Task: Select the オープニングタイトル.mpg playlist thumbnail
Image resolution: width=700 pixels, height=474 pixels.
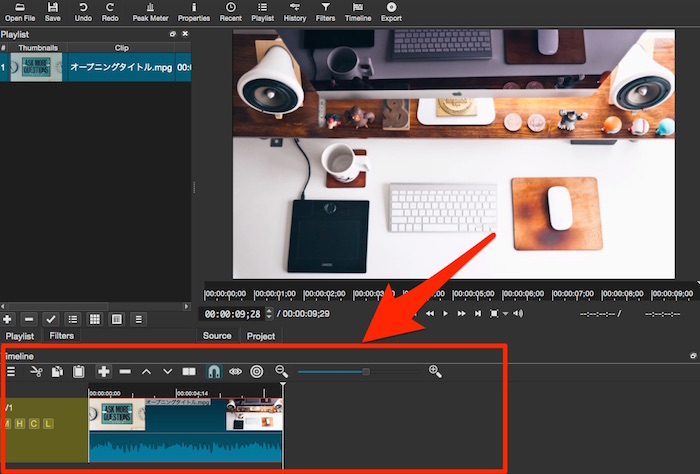Action: point(37,68)
